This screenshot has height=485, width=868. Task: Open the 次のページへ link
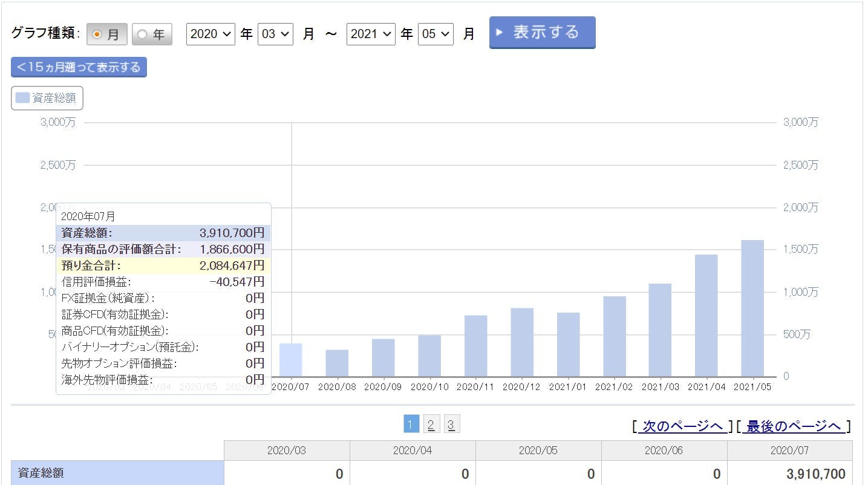[683, 426]
